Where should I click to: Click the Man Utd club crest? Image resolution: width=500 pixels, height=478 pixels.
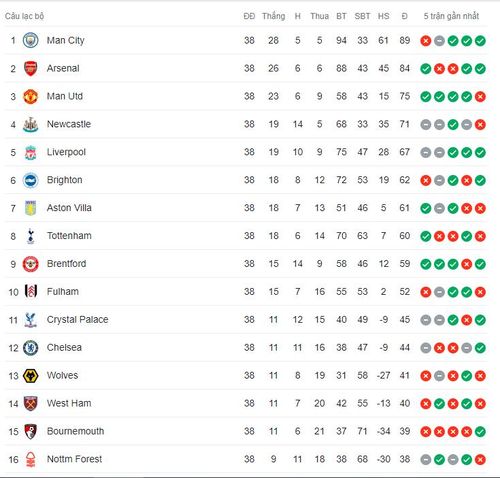pyautogui.click(x=30, y=97)
